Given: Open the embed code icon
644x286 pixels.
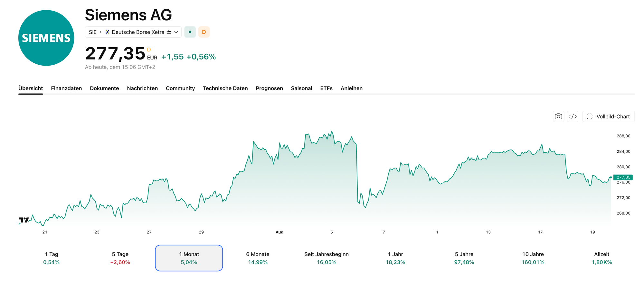Looking at the screenshot, I should 573,116.
